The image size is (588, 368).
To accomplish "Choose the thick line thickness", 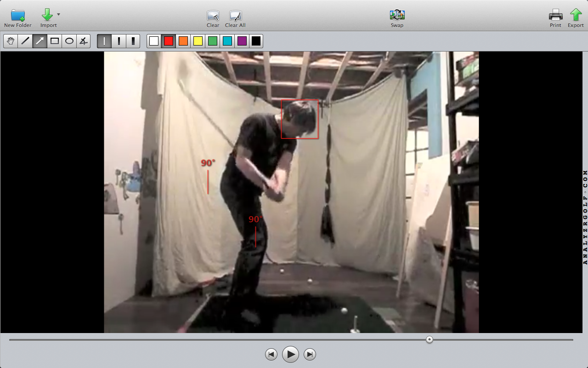I will [133, 41].
